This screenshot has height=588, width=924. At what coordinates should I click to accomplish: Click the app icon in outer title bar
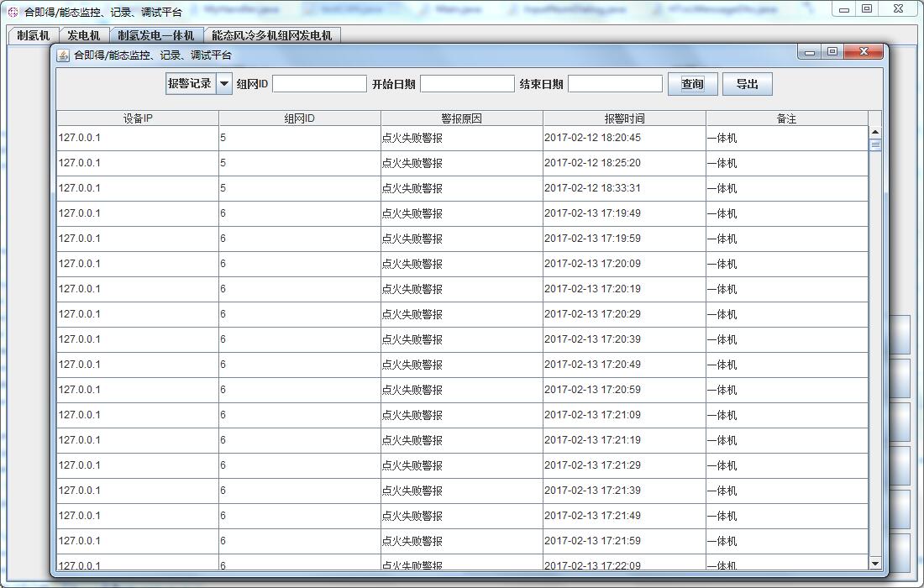point(13,13)
